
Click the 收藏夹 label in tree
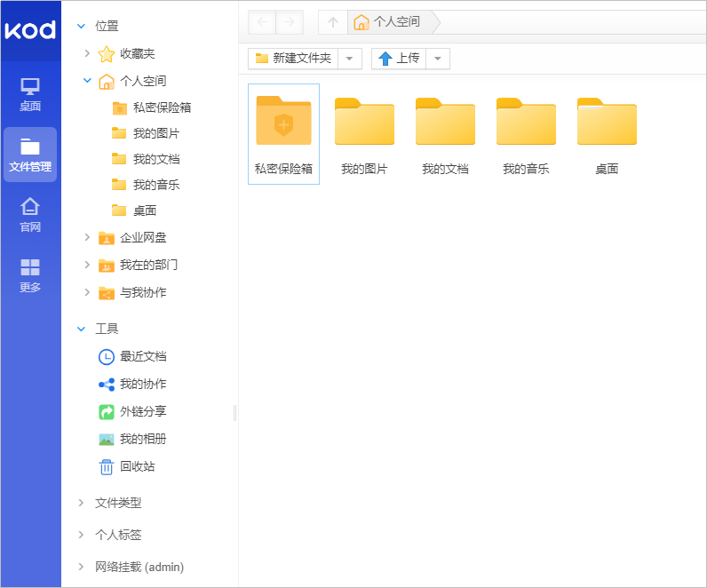138,53
